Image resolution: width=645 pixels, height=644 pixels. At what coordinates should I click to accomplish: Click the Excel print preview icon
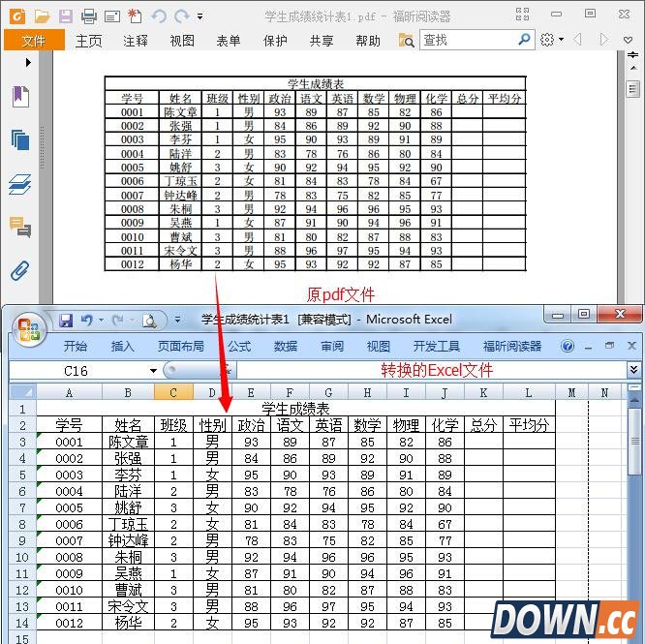(x=149, y=321)
